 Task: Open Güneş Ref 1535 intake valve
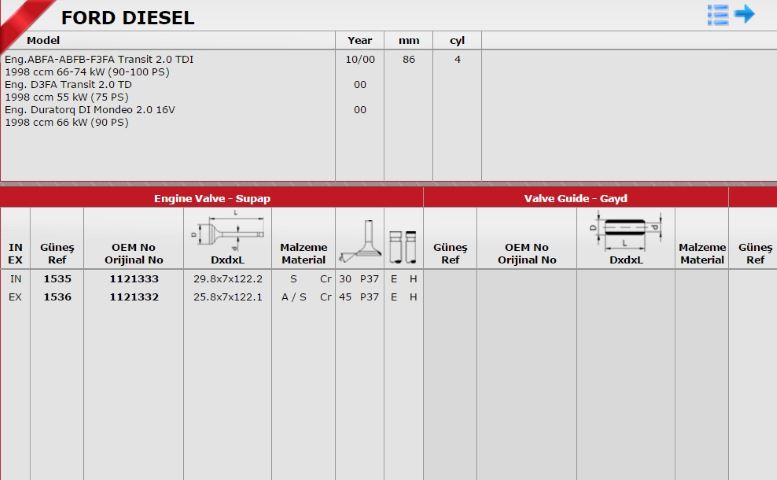[x=57, y=279]
